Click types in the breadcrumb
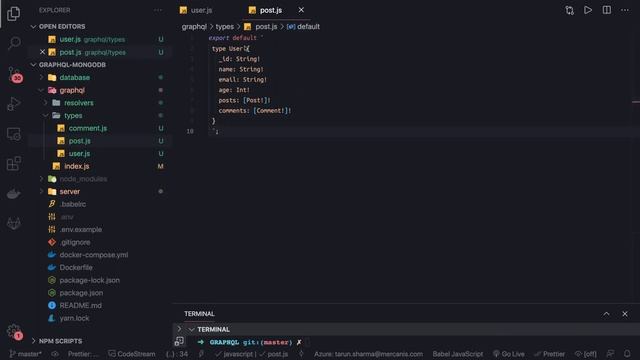 click(224, 27)
